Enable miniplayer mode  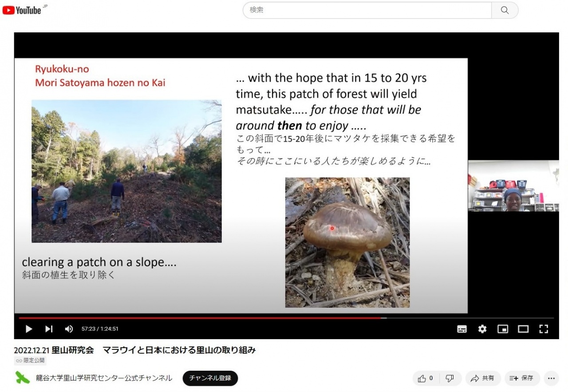(503, 329)
